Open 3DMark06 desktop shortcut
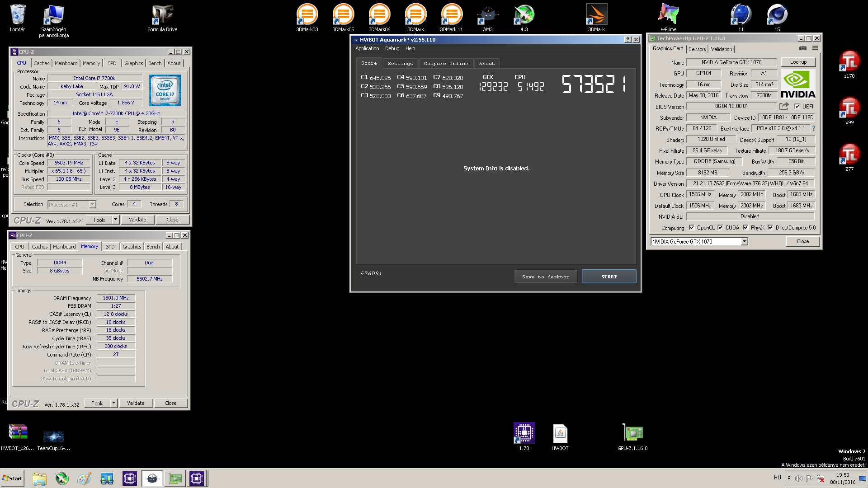The image size is (868, 488). [x=379, y=18]
